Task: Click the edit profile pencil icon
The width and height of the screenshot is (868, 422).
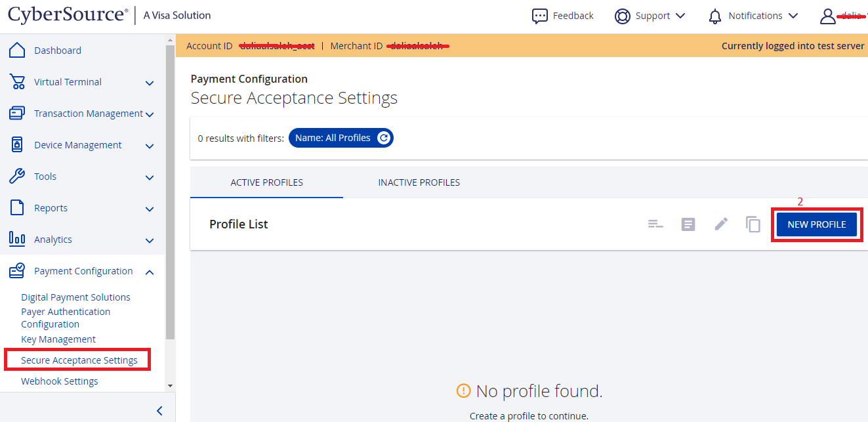Action: click(721, 224)
